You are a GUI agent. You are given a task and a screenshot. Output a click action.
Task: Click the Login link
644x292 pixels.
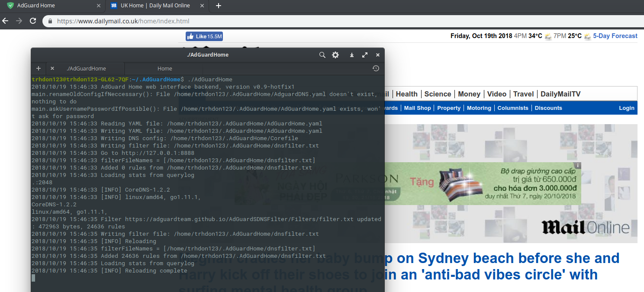[x=626, y=108]
